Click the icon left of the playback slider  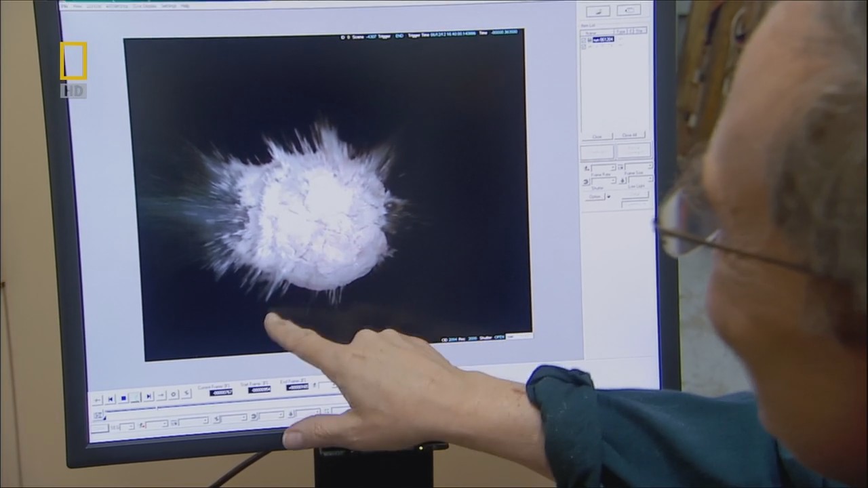click(98, 414)
